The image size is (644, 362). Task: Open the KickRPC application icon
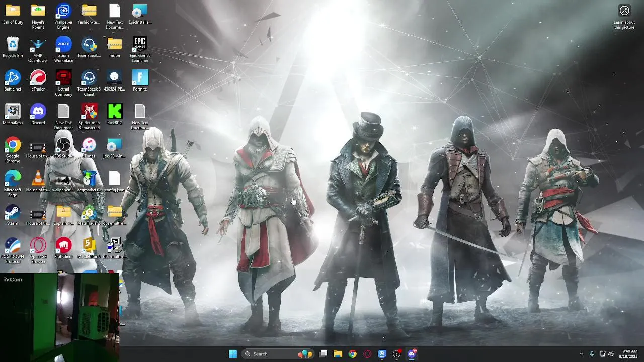pos(115,115)
